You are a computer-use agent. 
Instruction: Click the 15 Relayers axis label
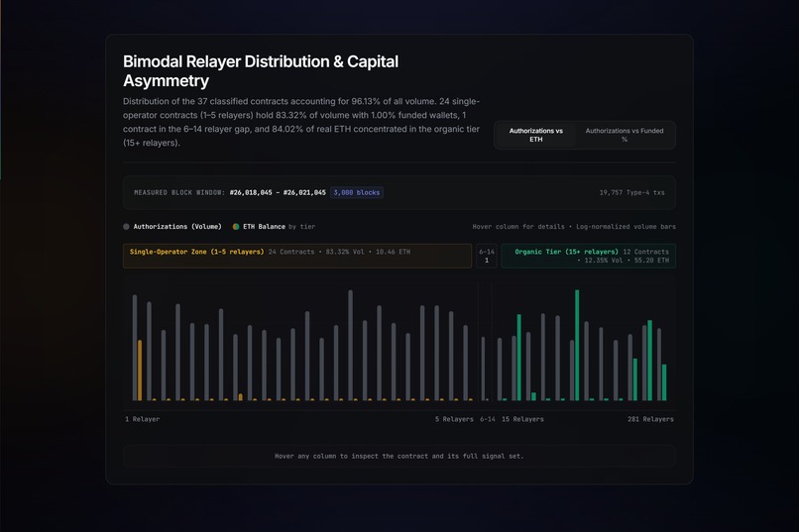click(x=522, y=419)
